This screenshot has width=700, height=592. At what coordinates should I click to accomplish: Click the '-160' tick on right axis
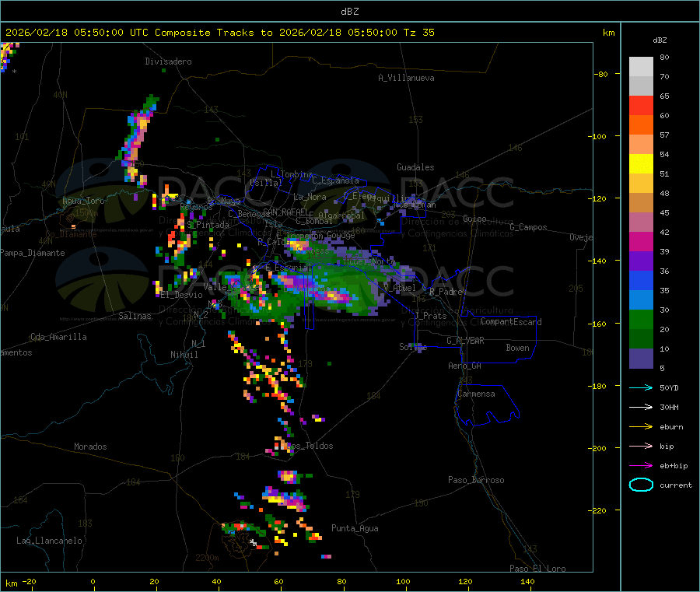(x=599, y=324)
